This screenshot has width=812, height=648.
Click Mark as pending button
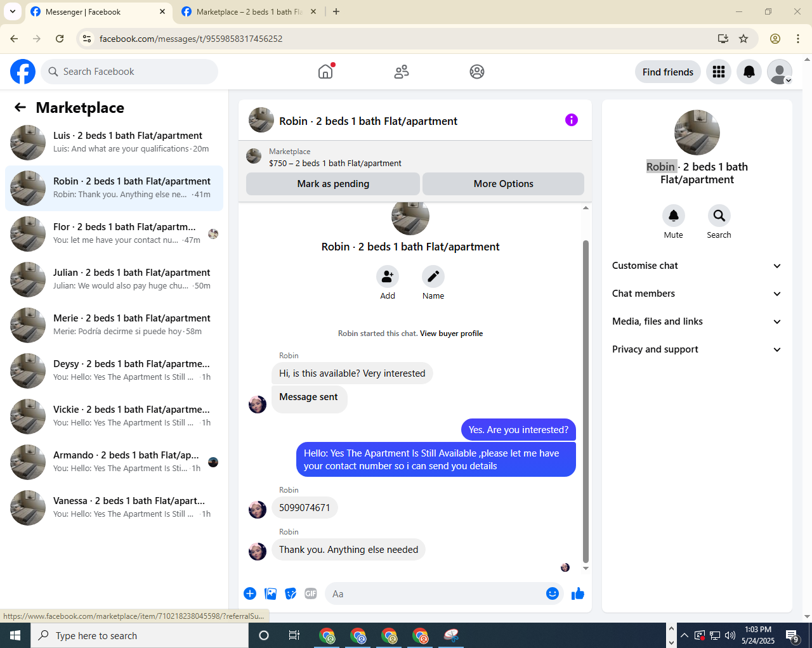coord(333,184)
